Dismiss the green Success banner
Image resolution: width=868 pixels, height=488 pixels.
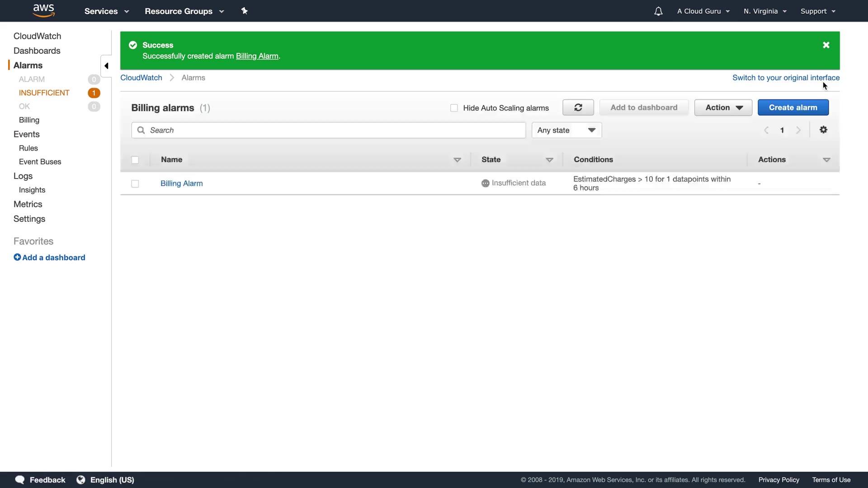pos(826,45)
